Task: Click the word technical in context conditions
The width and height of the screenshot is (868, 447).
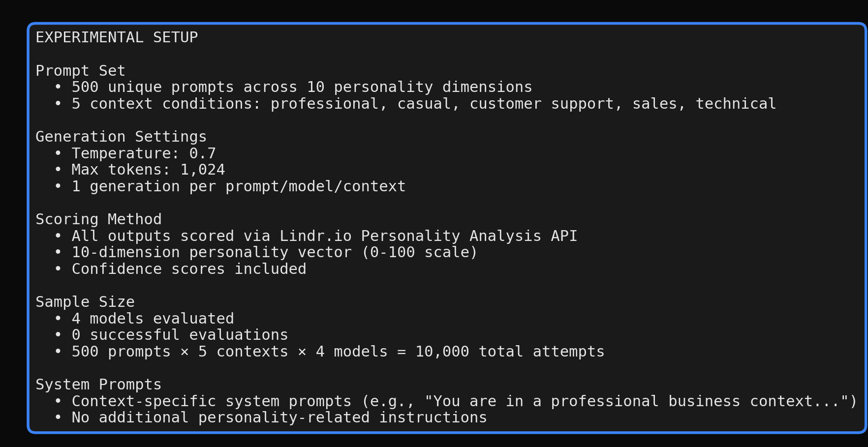Action: coord(735,104)
